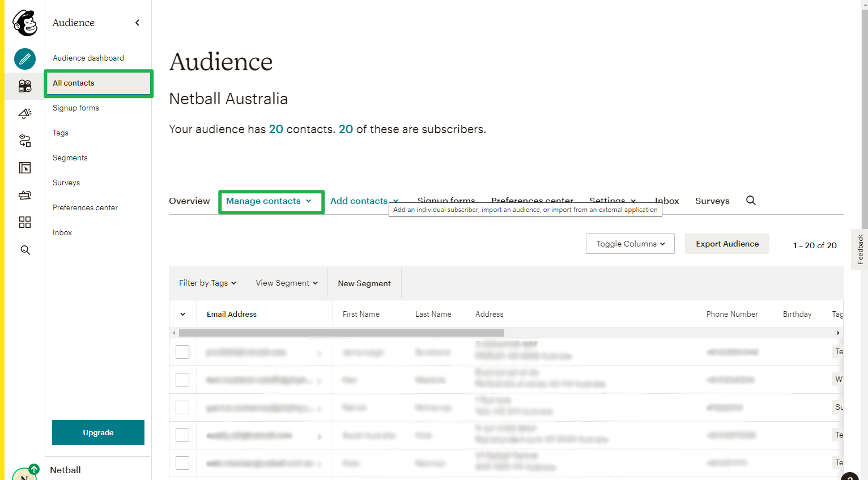The height and width of the screenshot is (480, 868).
Task: Expand the first contact's email row arrow
Action: [320, 353]
